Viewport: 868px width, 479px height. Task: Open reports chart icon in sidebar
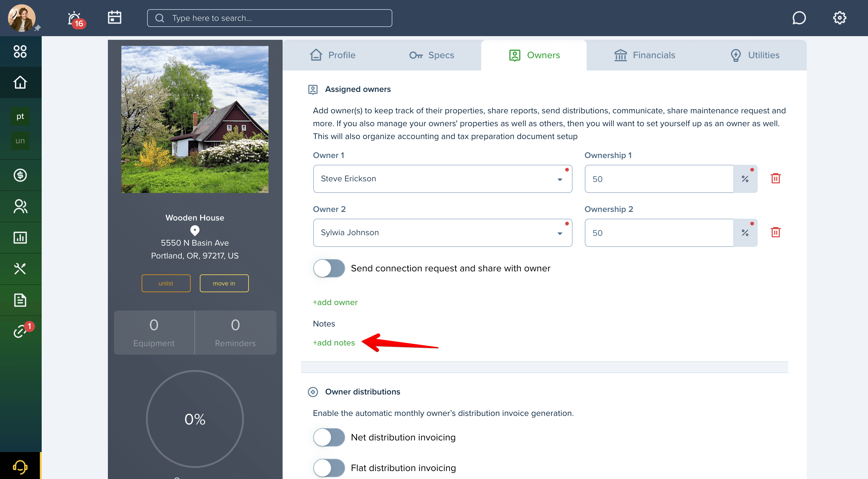click(20, 238)
